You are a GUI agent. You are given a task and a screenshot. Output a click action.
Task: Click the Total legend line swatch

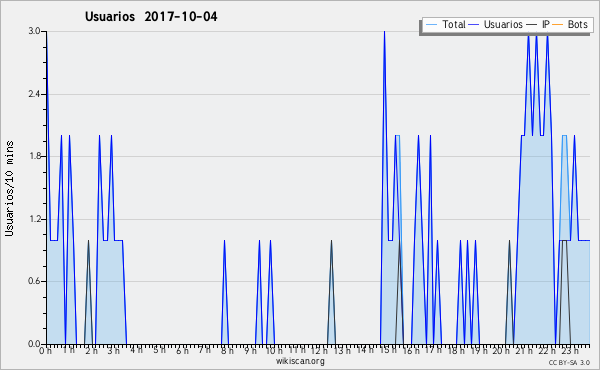click(x=432, y=25)
